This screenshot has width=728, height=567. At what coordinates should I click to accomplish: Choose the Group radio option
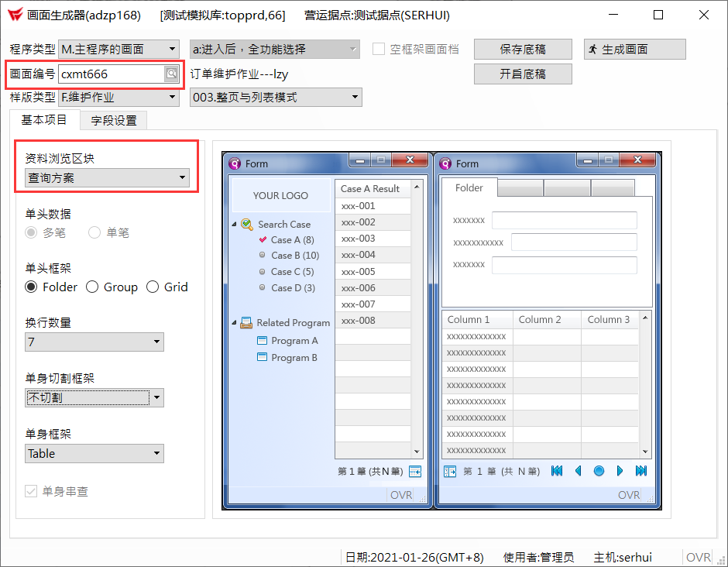point(92,287)
